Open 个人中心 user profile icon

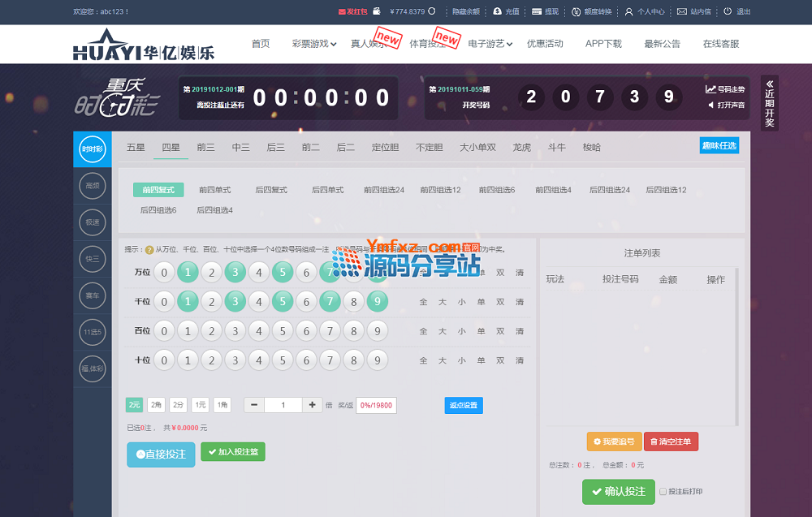point(628,12)
